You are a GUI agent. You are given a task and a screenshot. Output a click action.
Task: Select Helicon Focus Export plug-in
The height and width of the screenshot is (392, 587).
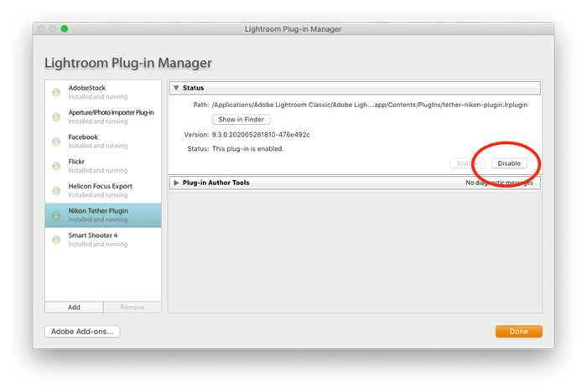[x=103, y=190]
